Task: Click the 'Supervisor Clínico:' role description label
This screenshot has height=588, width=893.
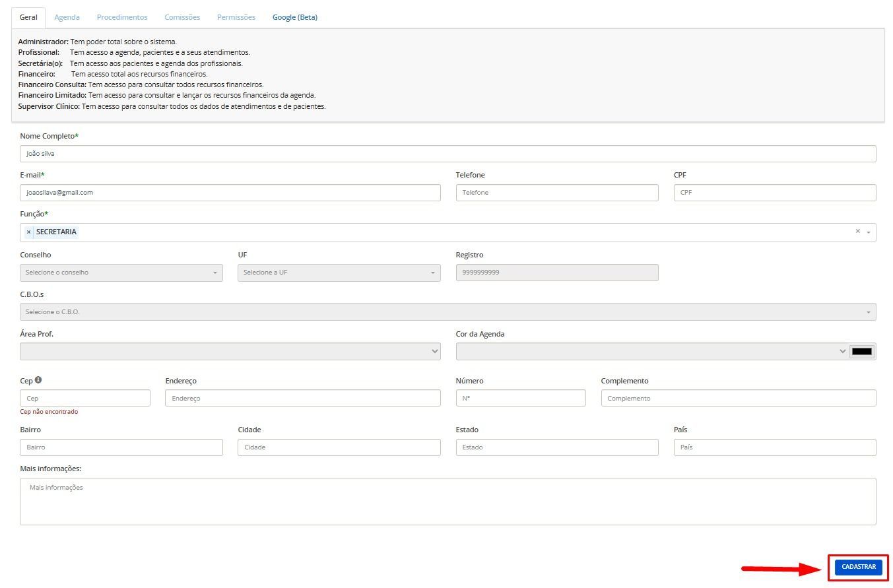Action: pyautogui.click(x=49, y=106)
